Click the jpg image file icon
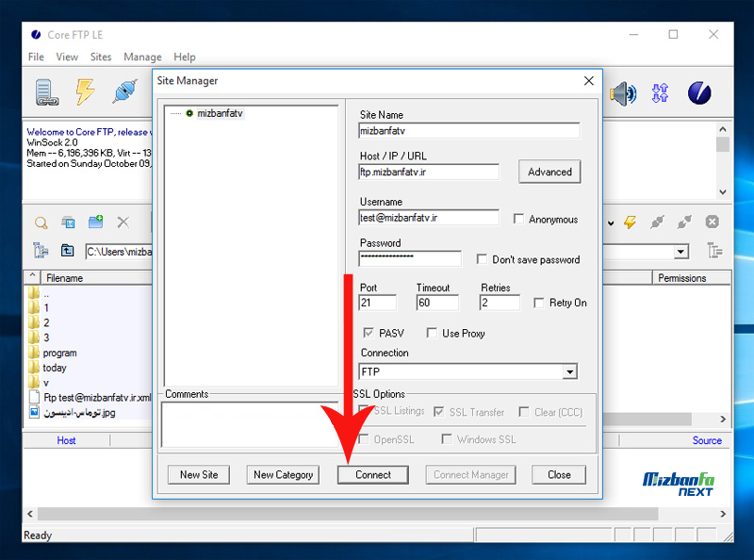Viewport: 754px width, 560px height. click(x=34, y=412)
